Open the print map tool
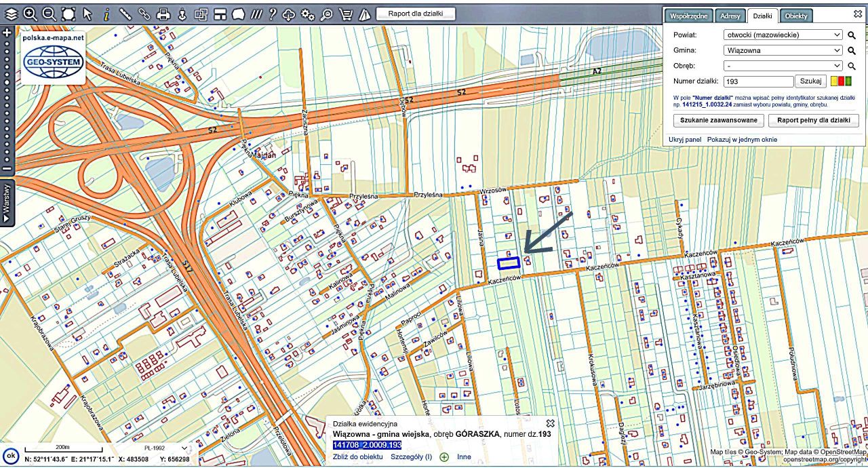Screen dimensions: 868x468 click(x=163, y=14)
